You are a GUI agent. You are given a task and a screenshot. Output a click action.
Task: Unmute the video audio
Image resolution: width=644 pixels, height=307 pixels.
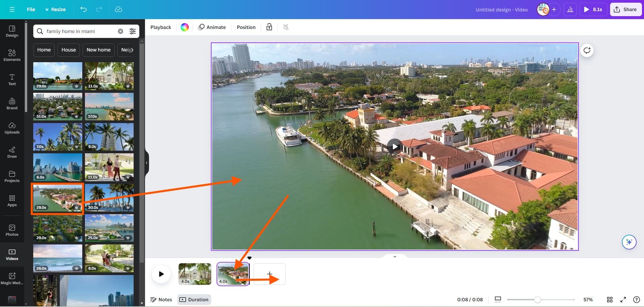[286, 27]
